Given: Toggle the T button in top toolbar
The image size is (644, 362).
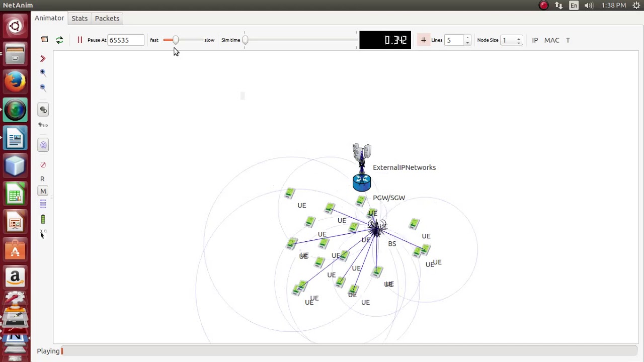Looking at the screenshot, I should coord(568,40).
